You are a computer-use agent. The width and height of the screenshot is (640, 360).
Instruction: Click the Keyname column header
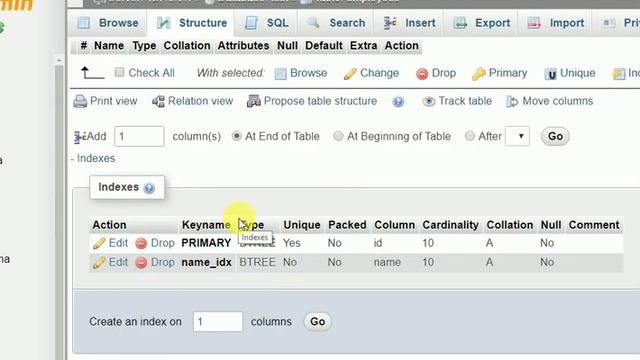pos(206,225)
